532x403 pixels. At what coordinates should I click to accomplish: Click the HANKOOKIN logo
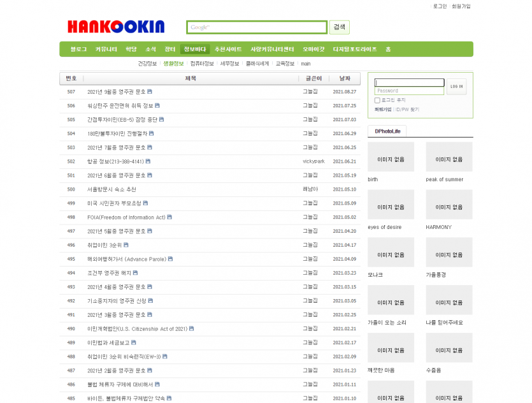(115, 26)
